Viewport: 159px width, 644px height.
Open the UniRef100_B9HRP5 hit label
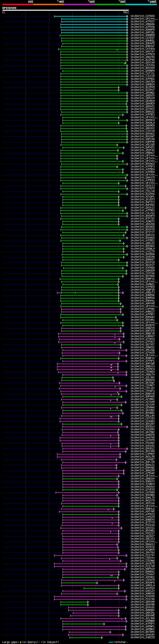coord(143,30)
